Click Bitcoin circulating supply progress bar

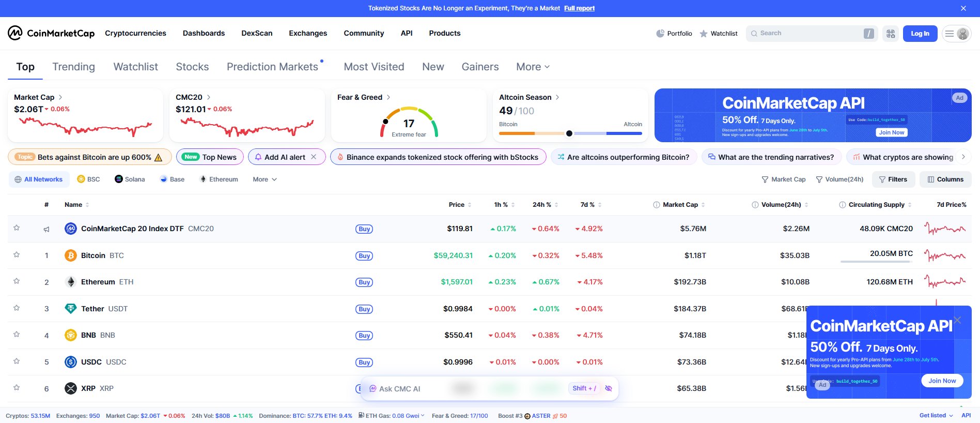[x=877, y=262]
